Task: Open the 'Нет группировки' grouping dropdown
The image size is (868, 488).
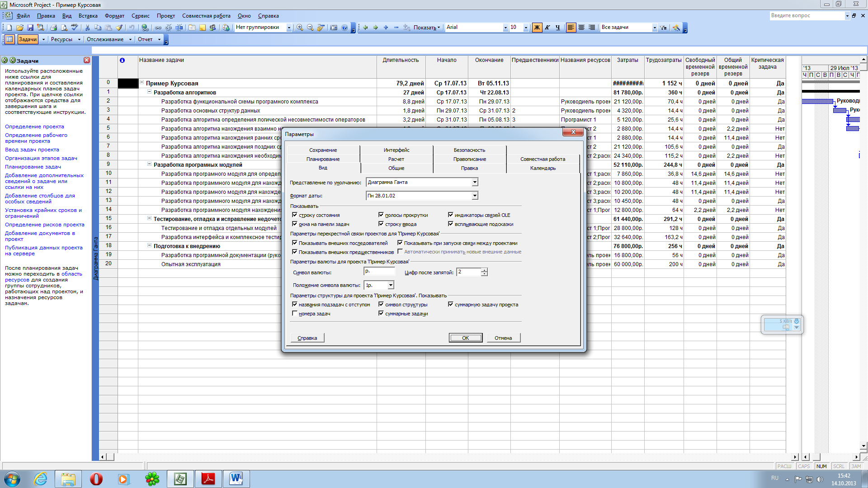Action: 289,28
